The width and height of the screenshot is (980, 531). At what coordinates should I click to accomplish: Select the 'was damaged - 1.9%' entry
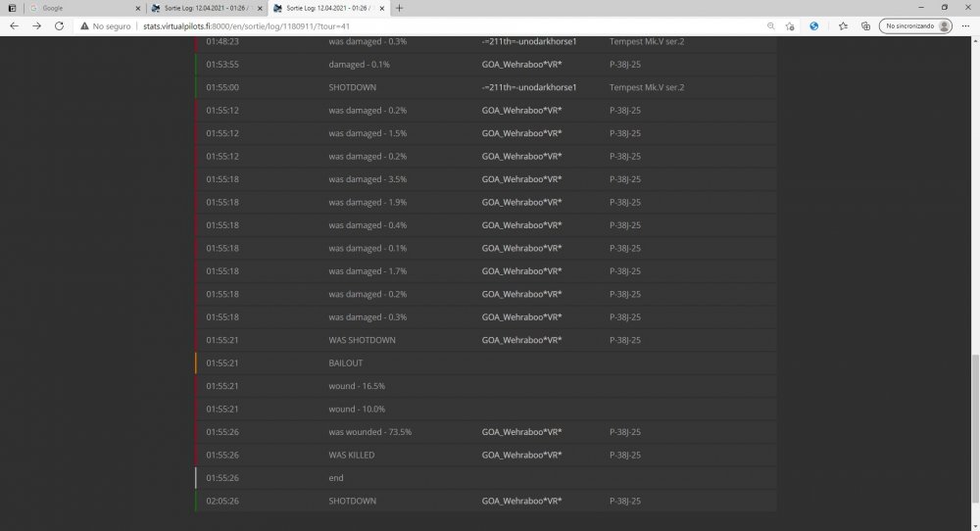point(367,203)
